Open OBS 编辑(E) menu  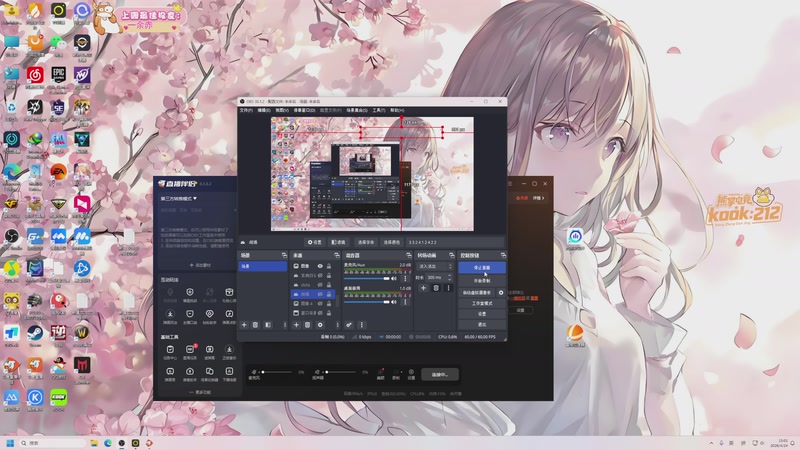pyautogui.click(x=264, y=110)
